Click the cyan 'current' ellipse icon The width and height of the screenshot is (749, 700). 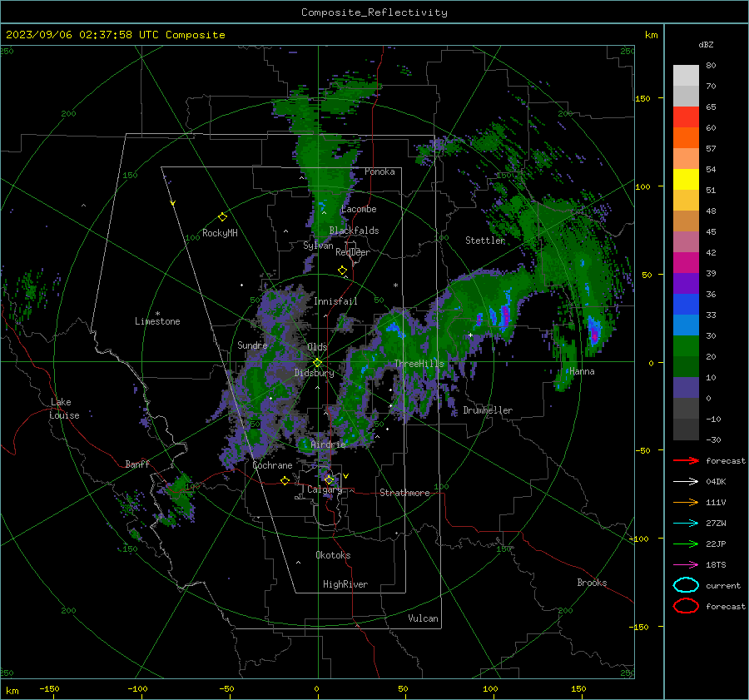pos(686,585)
